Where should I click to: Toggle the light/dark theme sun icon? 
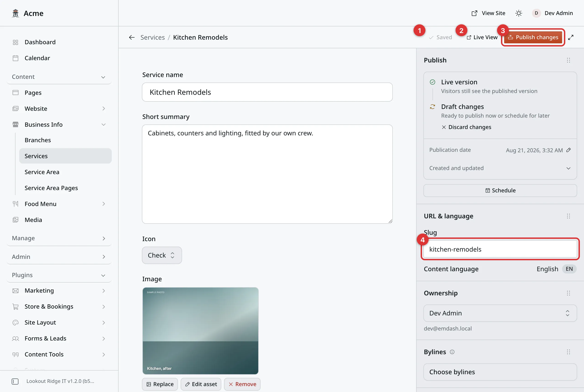click(x=519, y=13)
